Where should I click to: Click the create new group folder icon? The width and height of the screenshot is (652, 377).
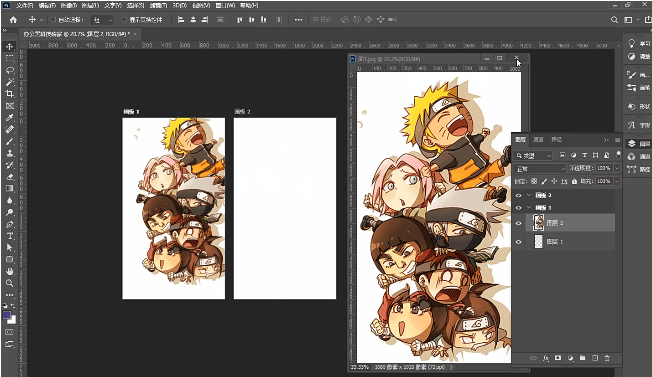click(583, 358)
